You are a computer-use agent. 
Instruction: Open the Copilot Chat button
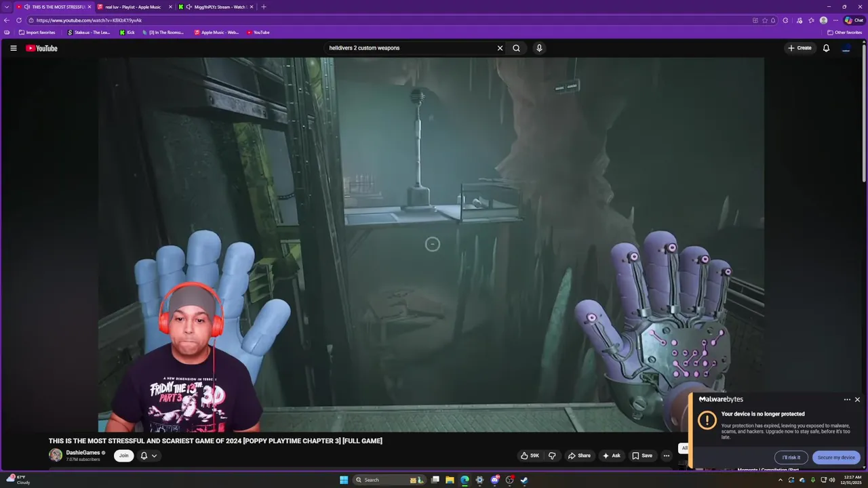854,20
